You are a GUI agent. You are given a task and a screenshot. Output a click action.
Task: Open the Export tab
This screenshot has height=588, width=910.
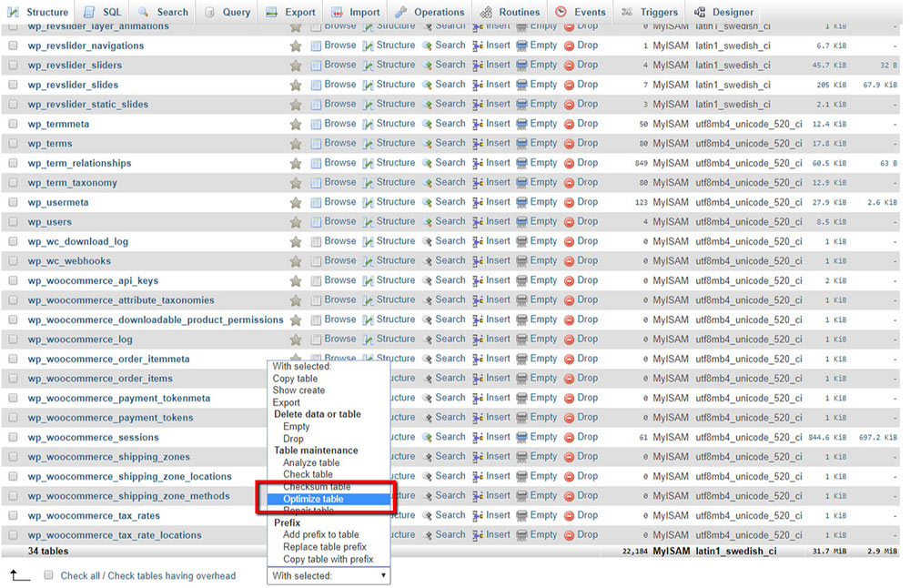click(291, 12)
